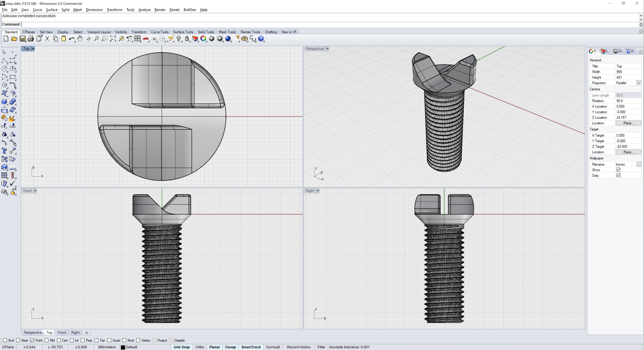Open the four-viewport layout tool
This screenshot has height=350, width=644.
pos(137,39)
